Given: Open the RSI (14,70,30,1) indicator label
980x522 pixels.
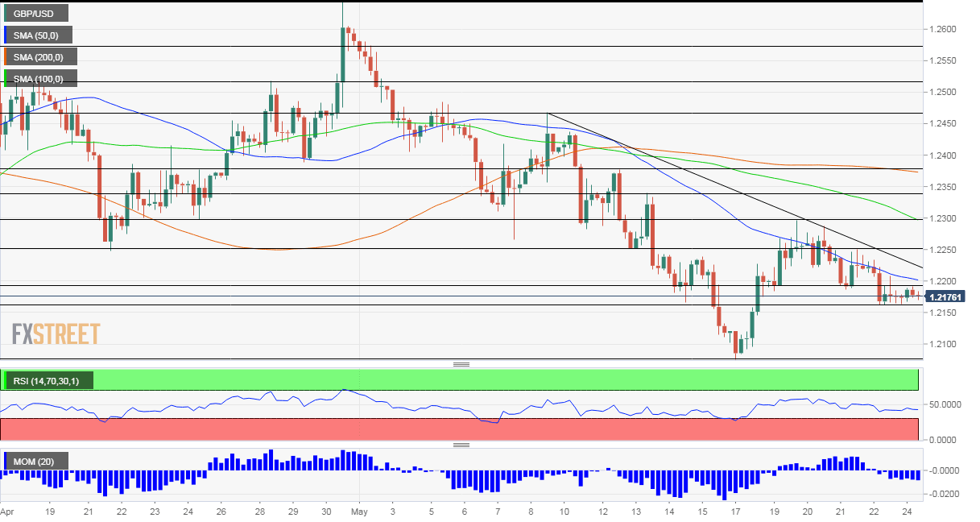Looking at the screenshot, I should [48, 380].
